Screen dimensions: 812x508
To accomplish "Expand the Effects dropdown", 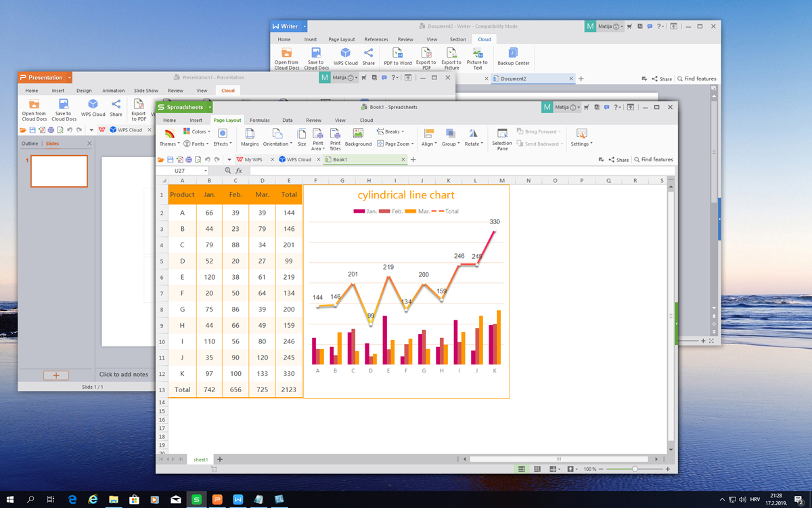I will [222, 137].
